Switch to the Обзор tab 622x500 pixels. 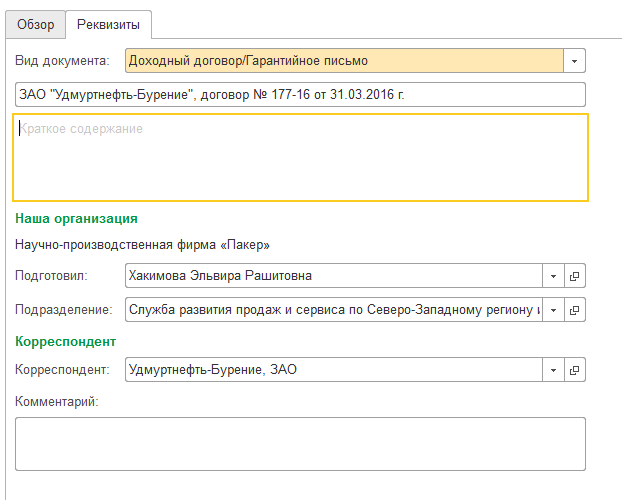coord(36,25)
